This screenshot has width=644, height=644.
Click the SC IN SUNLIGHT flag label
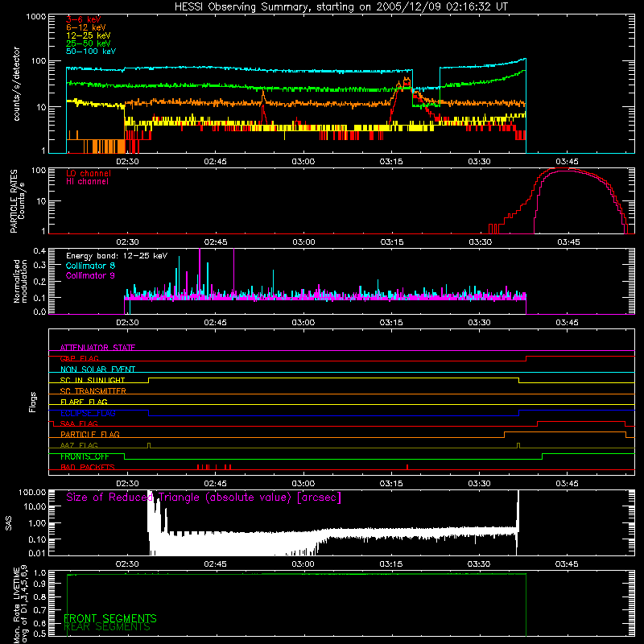93,380
